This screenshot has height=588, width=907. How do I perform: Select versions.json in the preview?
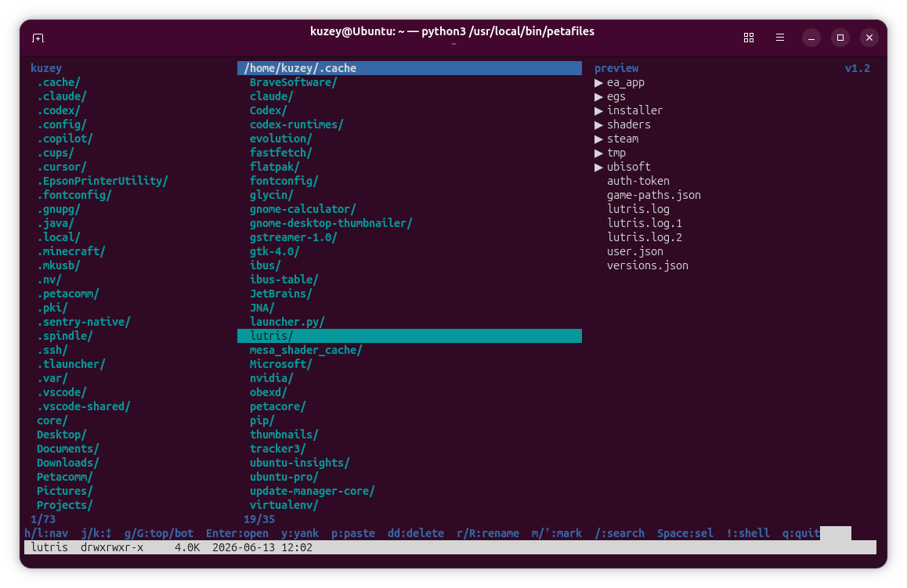[x=647, y=266]
